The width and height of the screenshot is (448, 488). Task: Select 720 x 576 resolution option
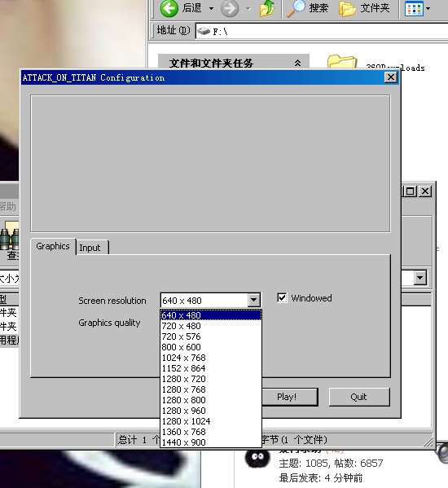[x=211, y=336]
